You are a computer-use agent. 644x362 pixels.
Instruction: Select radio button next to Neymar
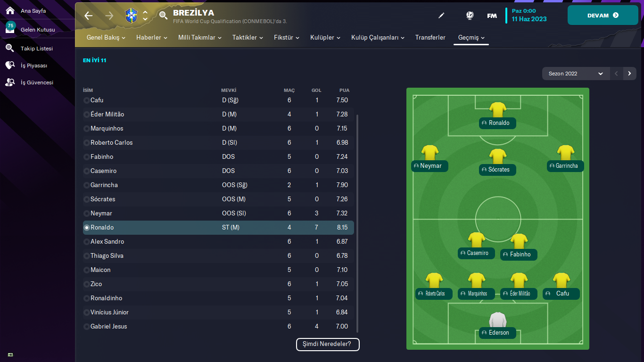coord(87,214)
